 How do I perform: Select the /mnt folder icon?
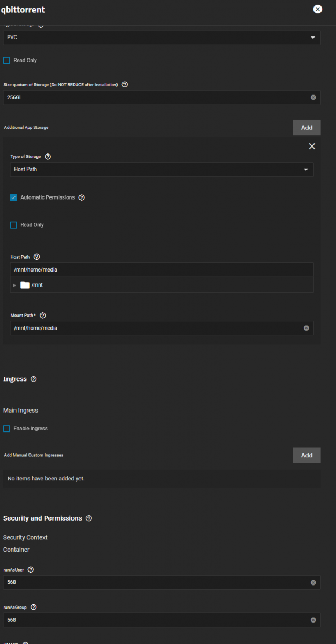coord(25,285)
